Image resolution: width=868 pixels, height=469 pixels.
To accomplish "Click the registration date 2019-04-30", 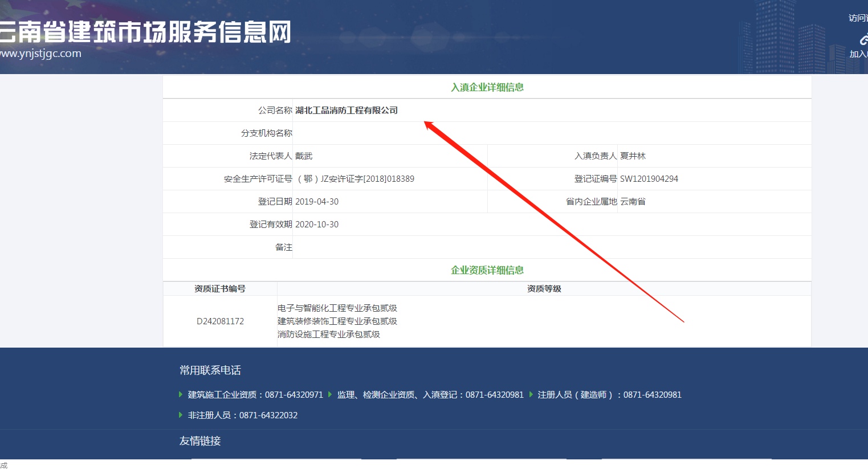I will click(317, 202).
